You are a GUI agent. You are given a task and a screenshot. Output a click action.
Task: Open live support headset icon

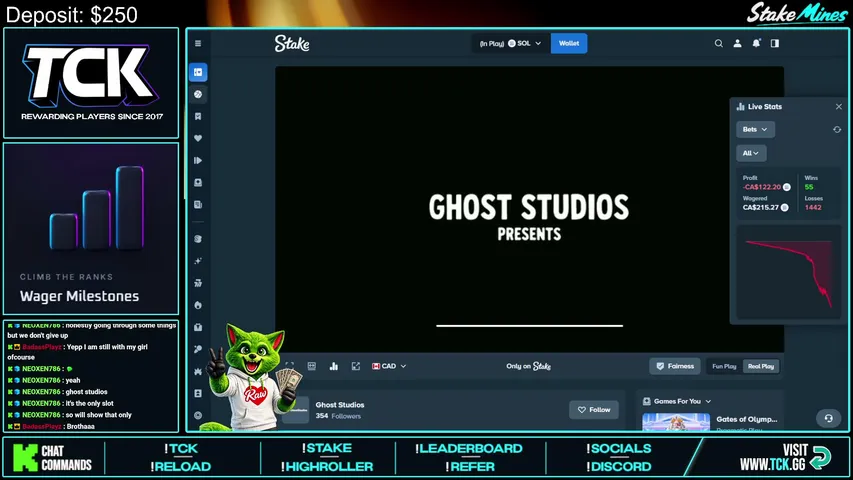click(x=829, y=418)
